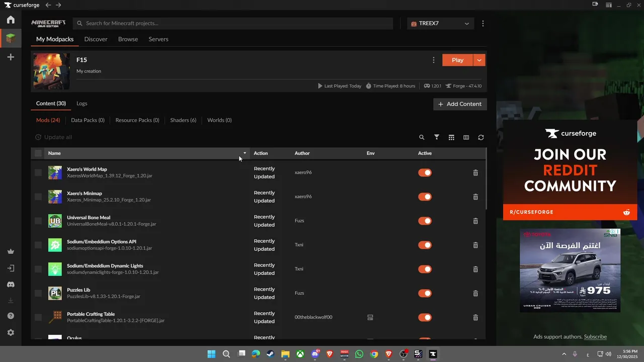This screenshot has height=362, width=644.
Task: Select the Shaders (6) category tab
Action: (x=183, y=120)
